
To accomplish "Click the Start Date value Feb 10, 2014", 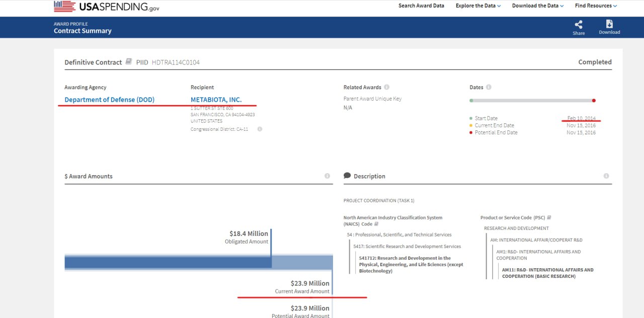I will coord(582,118).
